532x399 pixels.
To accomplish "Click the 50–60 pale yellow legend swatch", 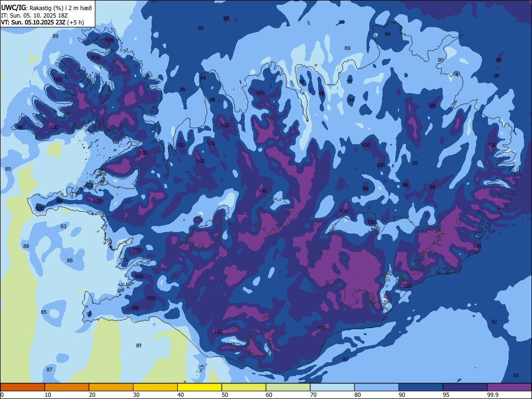I will (244, 387).
